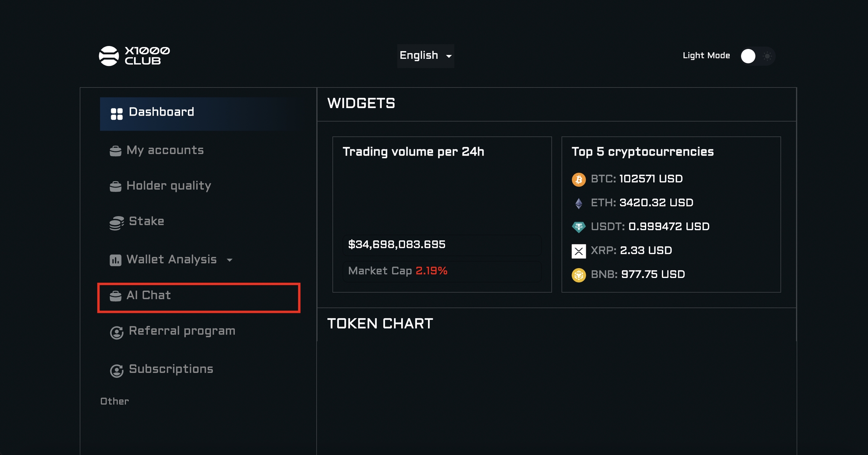Expand the Wallet Analysis submenu arrow
This screenshot has width=868, height=455.
point(229,260)
